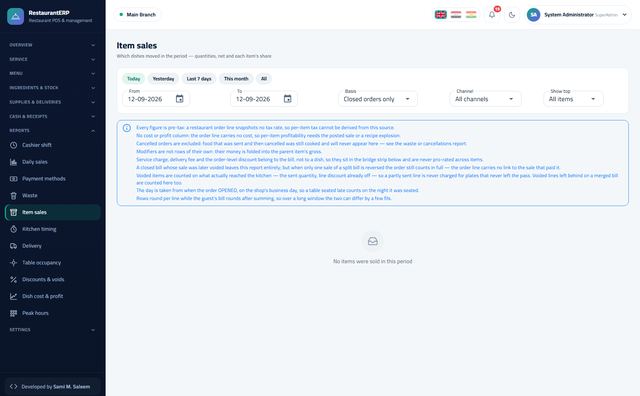
Task: Click the Item sales page heading
Action: point(137,46)
